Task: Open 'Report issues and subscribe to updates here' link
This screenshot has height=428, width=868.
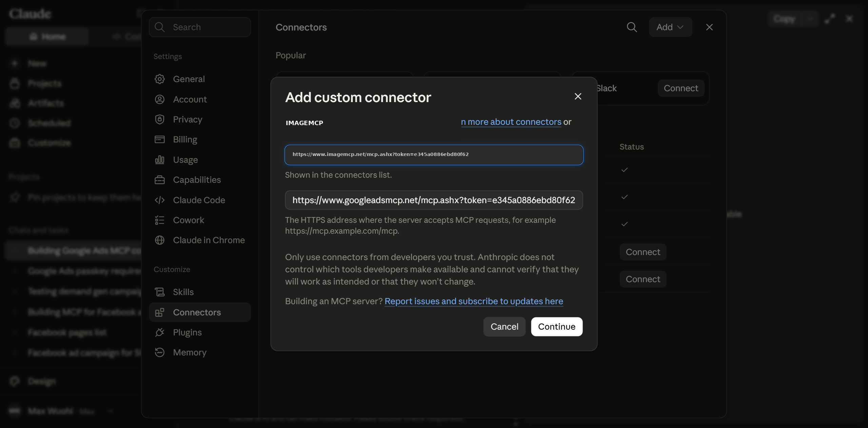Action: click(x=474, y=301)
